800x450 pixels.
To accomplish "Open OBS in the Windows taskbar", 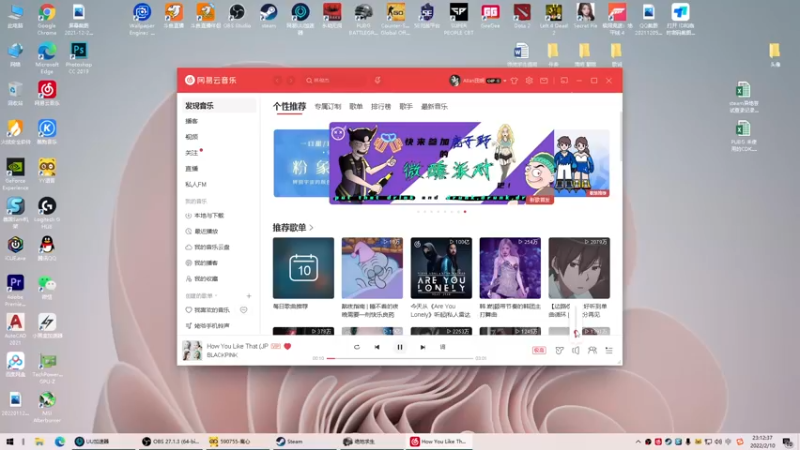I will click(171, 441).
